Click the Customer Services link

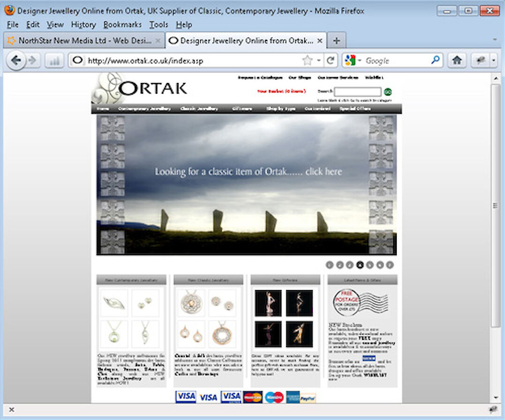coord(338,78)
